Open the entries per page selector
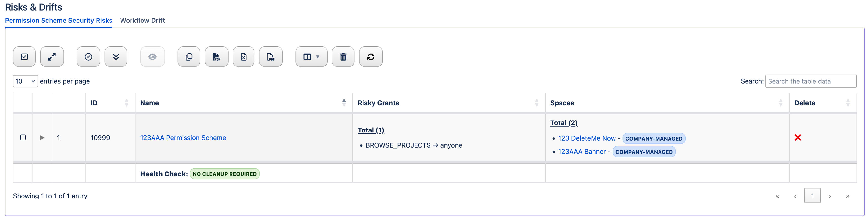 tap(25, 81)
